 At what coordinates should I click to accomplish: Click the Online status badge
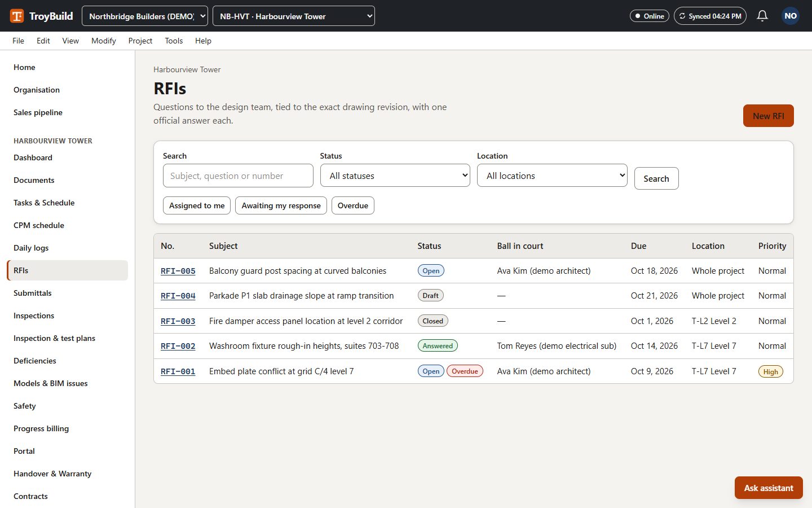pos(650,16)
